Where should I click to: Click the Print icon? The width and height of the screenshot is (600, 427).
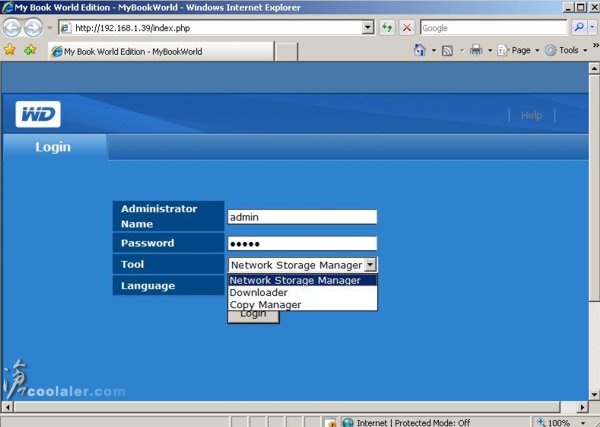tap(476, 50)
